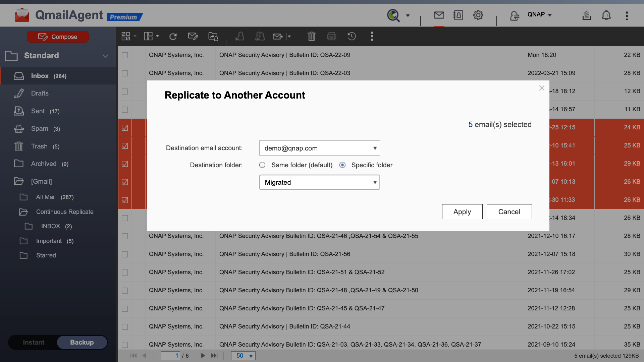Switch to the Instant tab
Image resolution: width=644 pixels, height=362 pixels.
(34, 342)
